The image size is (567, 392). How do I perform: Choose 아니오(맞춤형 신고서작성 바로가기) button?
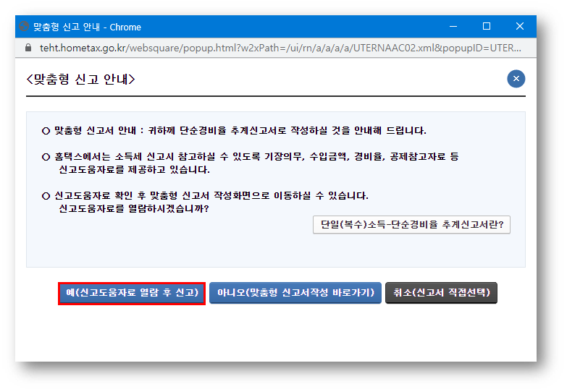click(295, 293)
